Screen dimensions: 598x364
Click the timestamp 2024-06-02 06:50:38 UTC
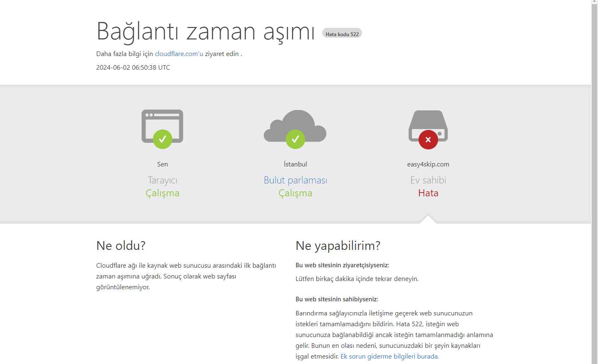tap(133, 67)
